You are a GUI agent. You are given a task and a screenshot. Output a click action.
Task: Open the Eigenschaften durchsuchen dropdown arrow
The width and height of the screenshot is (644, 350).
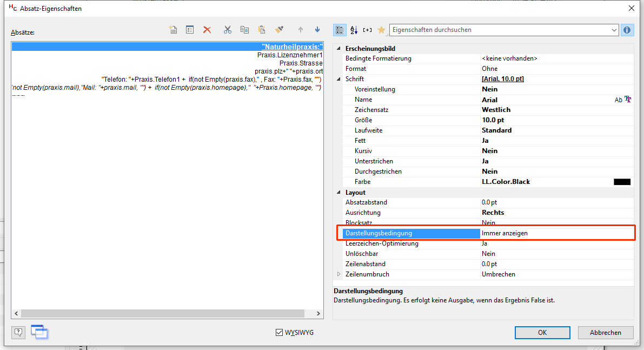click(614, 30)
